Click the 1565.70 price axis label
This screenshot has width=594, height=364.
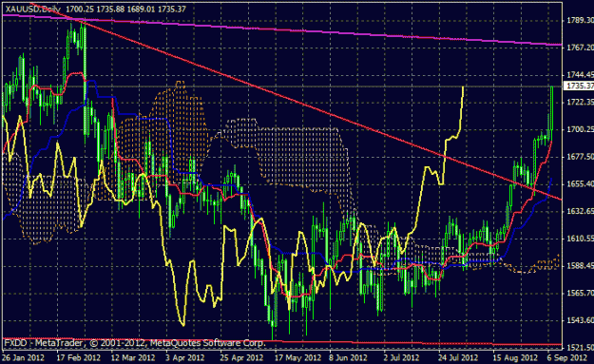[x=580, y=293]
